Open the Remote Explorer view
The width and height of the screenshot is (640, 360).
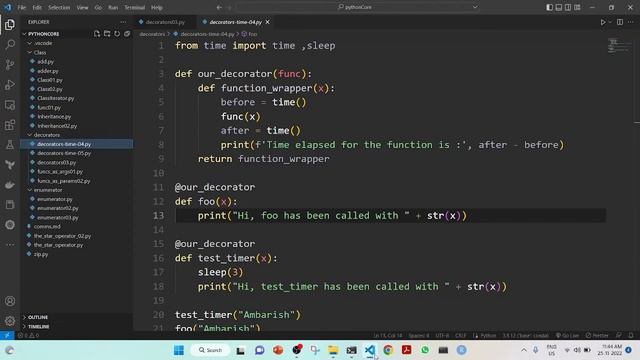click(x=10, y=105)
